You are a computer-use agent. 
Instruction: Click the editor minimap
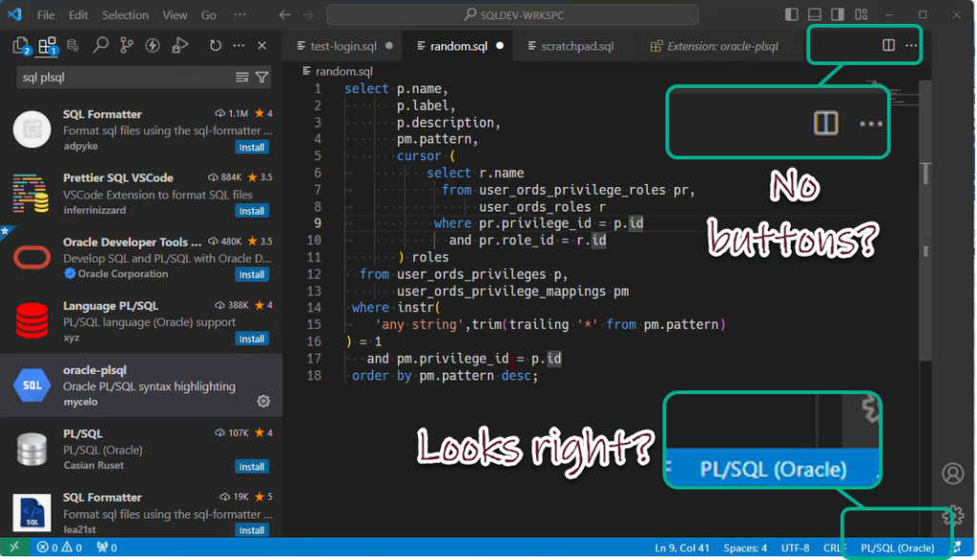tap(894, 94)
